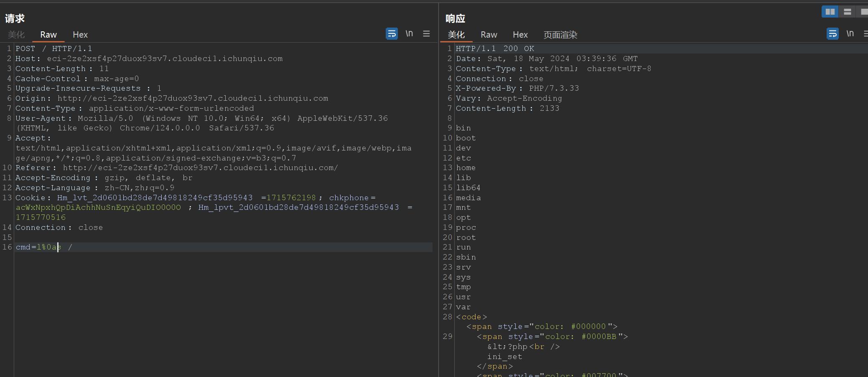
Task: Click 'media' entry in response output
Action: [468, 198]
